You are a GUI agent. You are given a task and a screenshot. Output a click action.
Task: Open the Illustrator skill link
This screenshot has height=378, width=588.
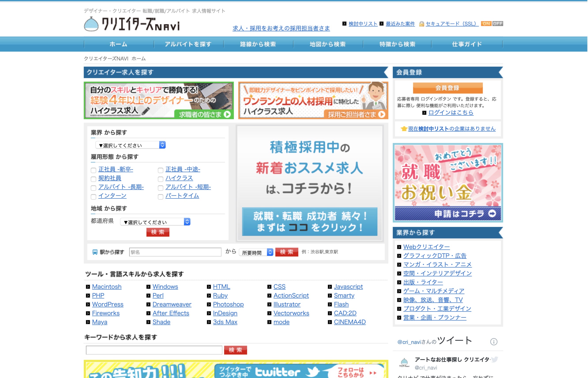pos(287,304)
